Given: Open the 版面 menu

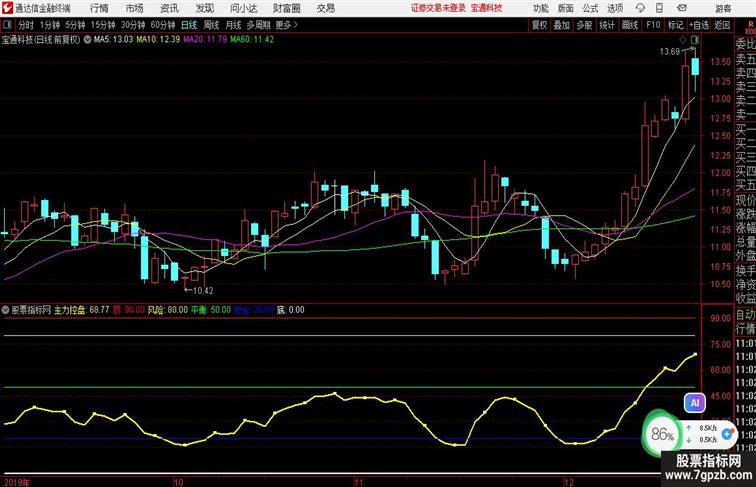Looking at the screenshot, I should pos(565,8).
